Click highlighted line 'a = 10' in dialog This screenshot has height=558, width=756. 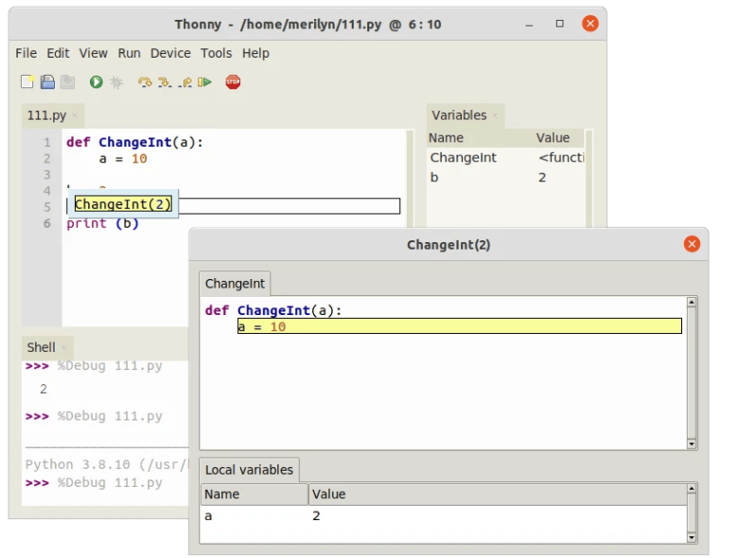coord(460,326)
